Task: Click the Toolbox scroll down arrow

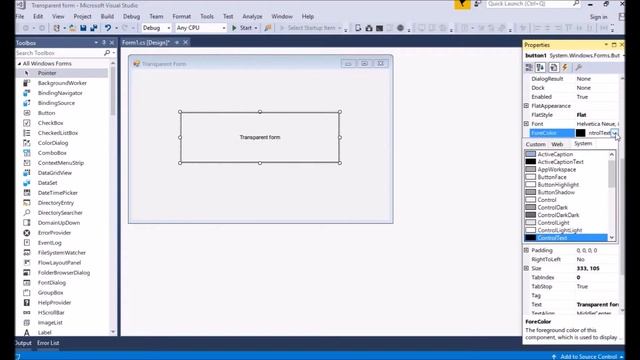Action: pyautogui.click(x=113, y=332)
